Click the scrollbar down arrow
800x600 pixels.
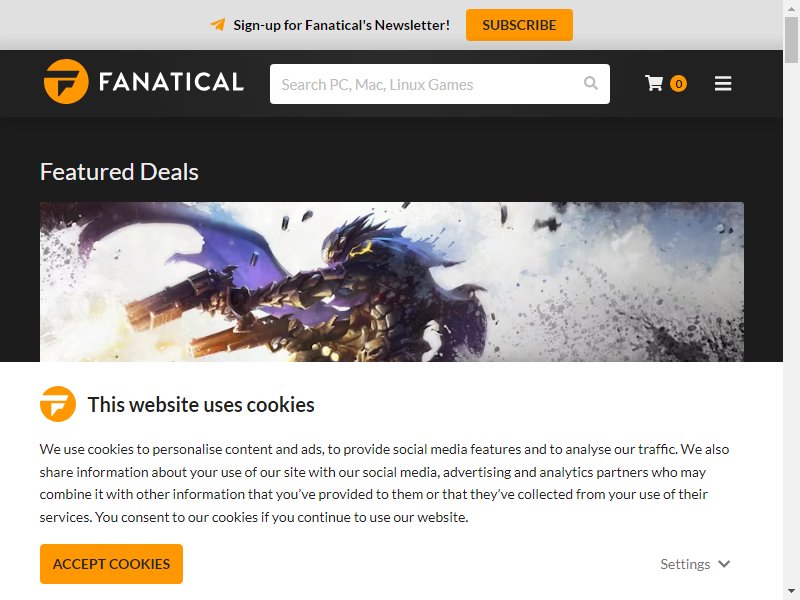coord(791,592)
